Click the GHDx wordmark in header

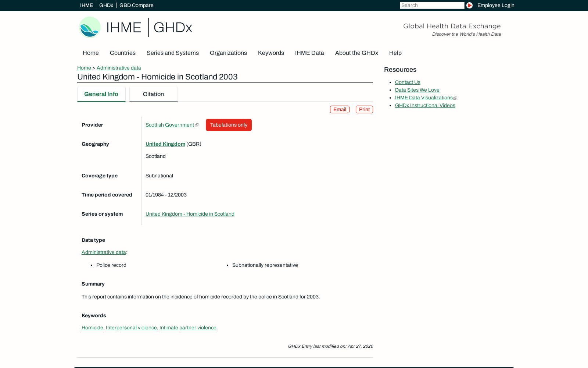pyautogui.click(x=173, y=27)
